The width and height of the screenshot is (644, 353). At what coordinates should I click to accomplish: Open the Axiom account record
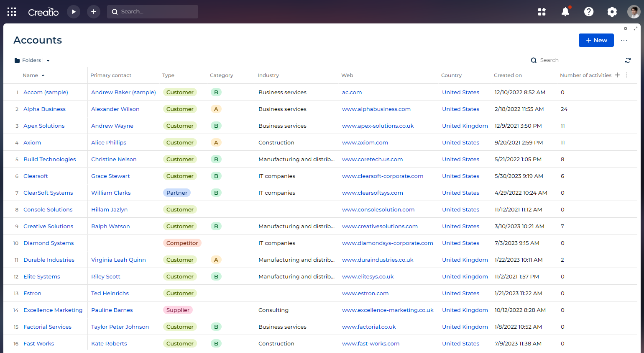(x=32, y=142)
